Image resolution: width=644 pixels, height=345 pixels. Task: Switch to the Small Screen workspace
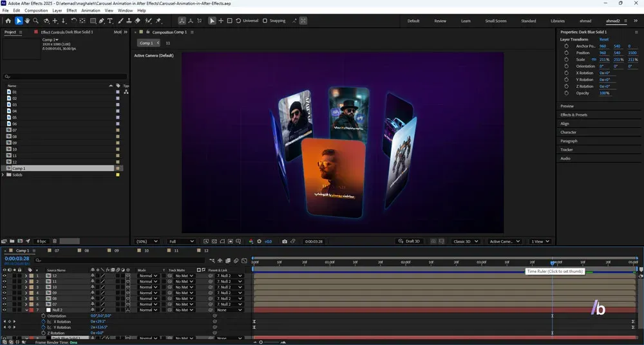click(496, 21)
